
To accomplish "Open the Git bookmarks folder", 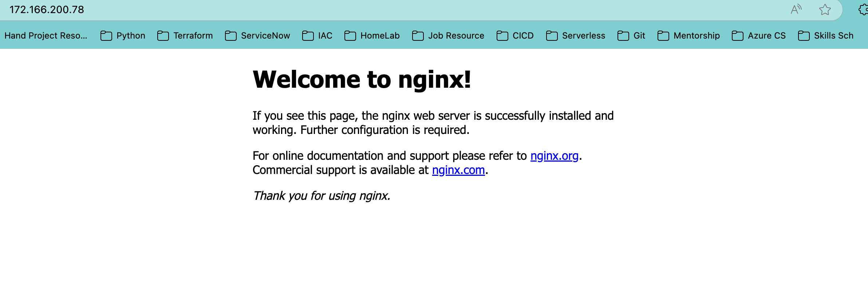I will point(631,36).
